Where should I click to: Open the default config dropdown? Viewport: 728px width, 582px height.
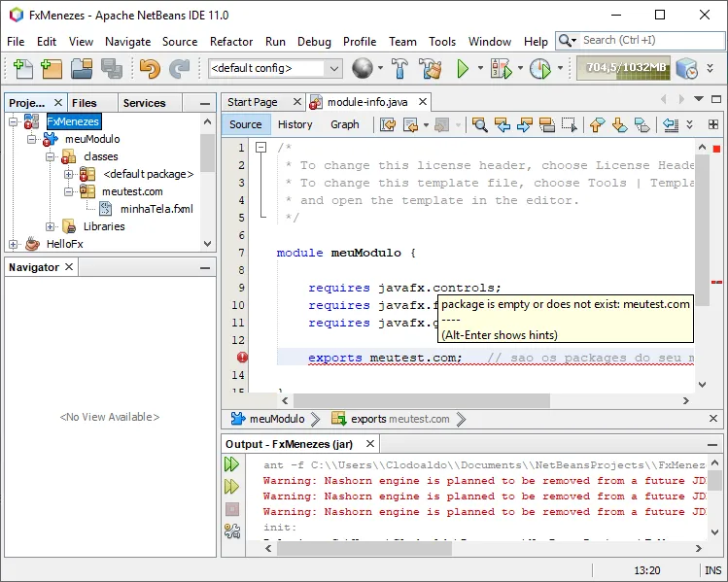(x=333, y=69)
